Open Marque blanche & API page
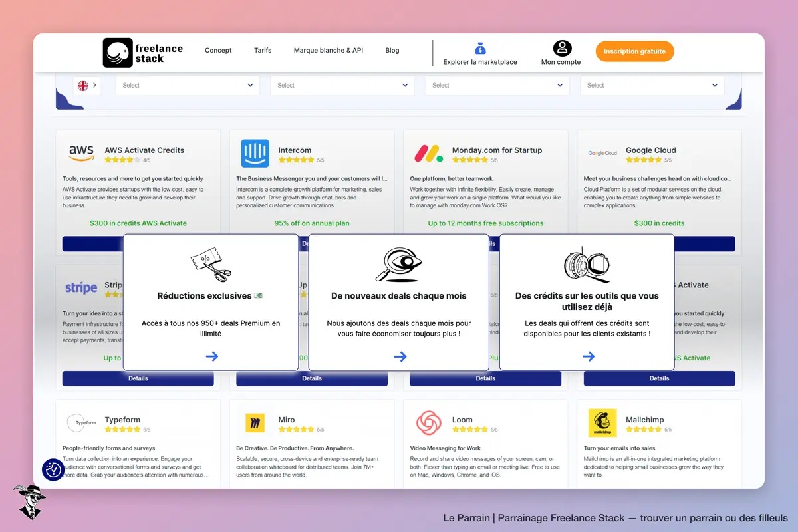Viewport: 798px width, 532px height. (x=329, y=50)
